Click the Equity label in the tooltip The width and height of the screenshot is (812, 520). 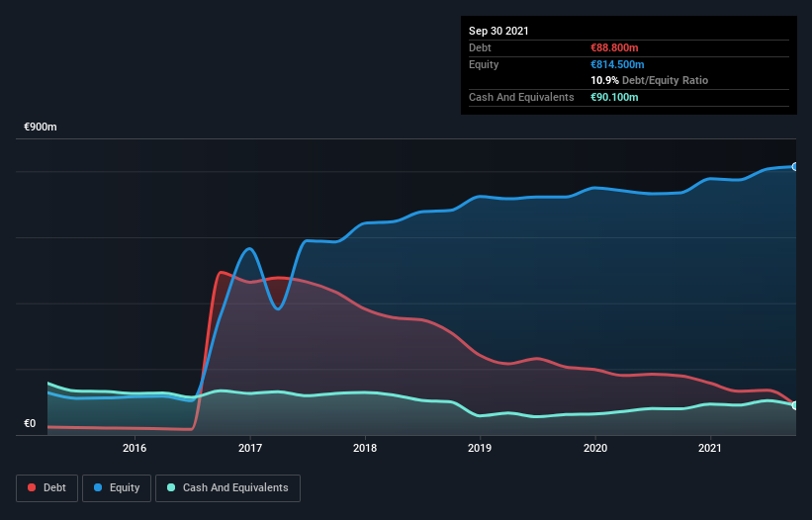pyautogui.click(x=484, y=64)
